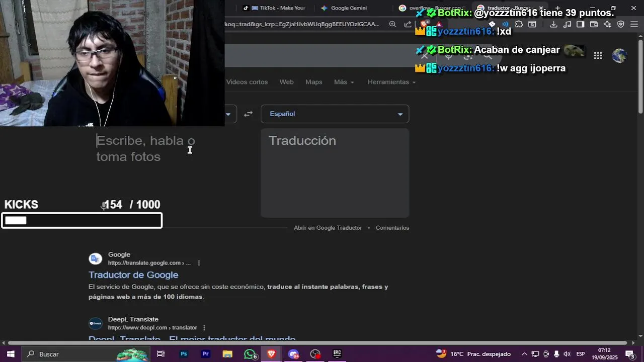
Task: Open Discord from the taskbar
Action: point(293,354)
